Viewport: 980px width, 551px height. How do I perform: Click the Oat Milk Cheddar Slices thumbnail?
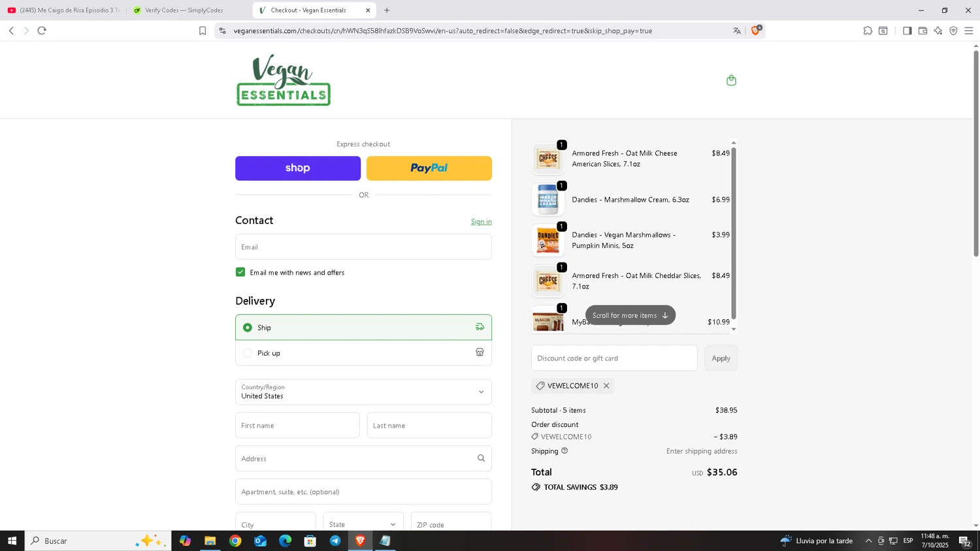(x=548, y=281)
